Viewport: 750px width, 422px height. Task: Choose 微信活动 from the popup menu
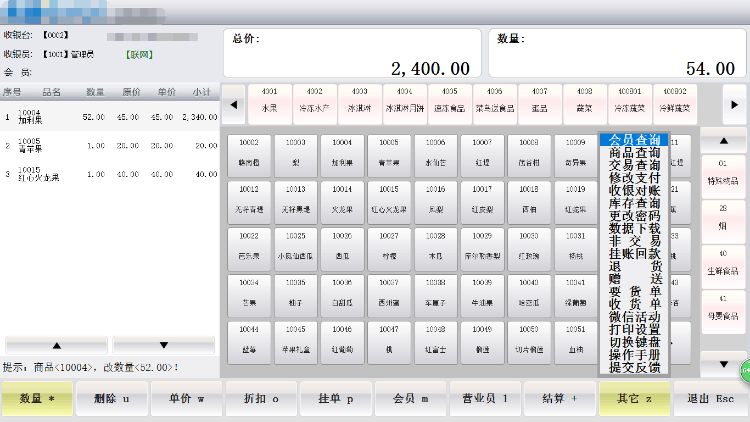pyautogui.click(x=634, y=317)
